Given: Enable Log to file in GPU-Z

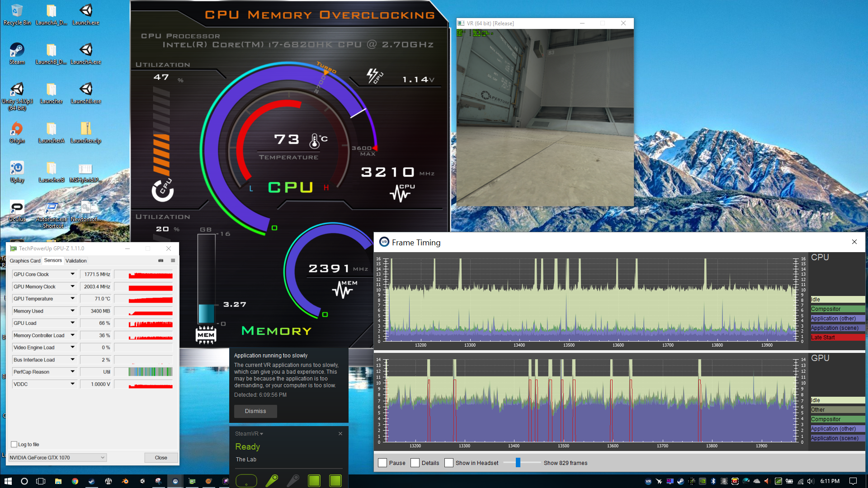Looking at the screenshot, I should 14,444.
